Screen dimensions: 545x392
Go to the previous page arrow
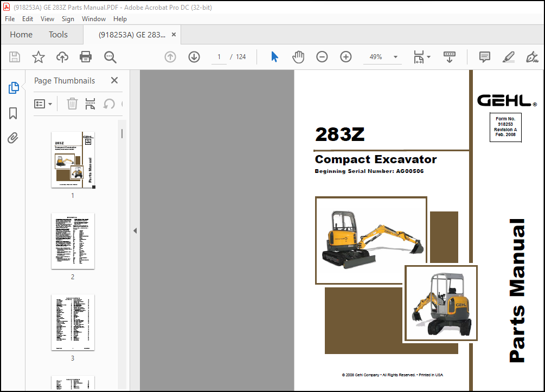coord(170,57)
